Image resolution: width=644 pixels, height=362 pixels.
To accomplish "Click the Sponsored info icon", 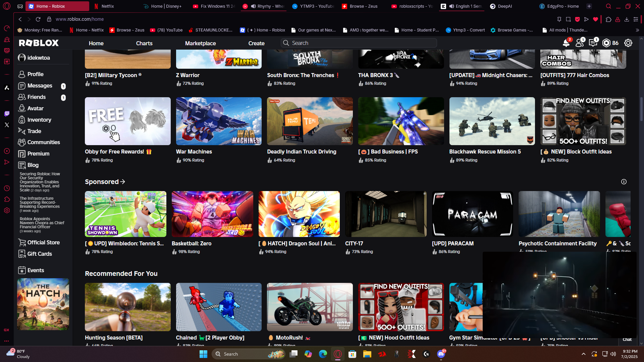I will pyautogui.click(x=624, y=182).
